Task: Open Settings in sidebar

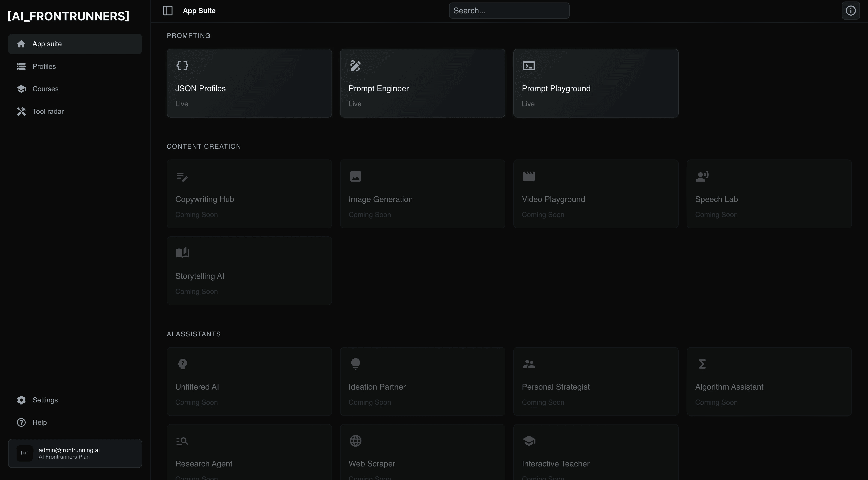Action: click(75, 400)
